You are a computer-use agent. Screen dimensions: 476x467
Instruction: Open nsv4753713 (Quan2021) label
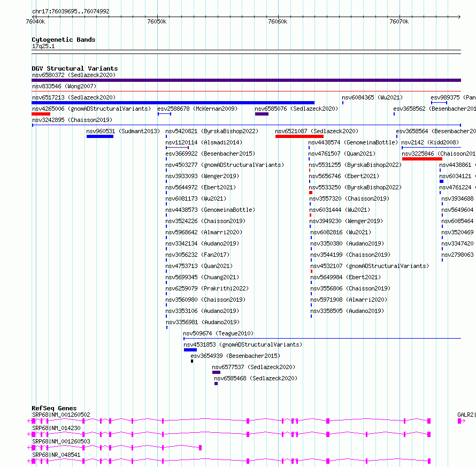tap(199, 266)
